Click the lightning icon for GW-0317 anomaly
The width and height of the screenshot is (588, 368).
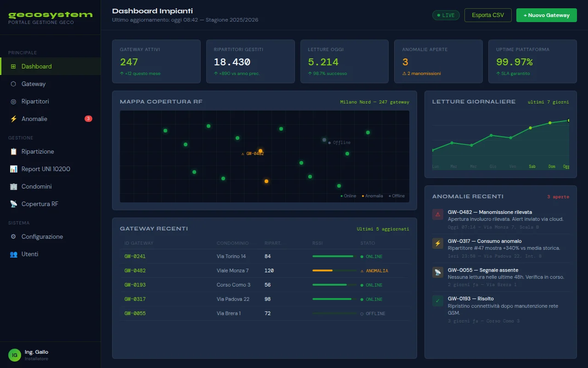[438, 243]
